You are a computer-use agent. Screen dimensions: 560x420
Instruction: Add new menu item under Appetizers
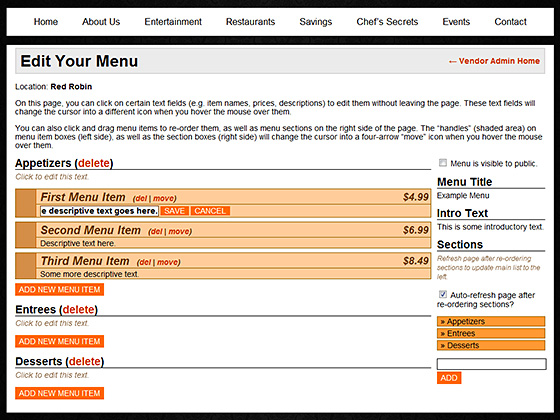pos(59,290)
